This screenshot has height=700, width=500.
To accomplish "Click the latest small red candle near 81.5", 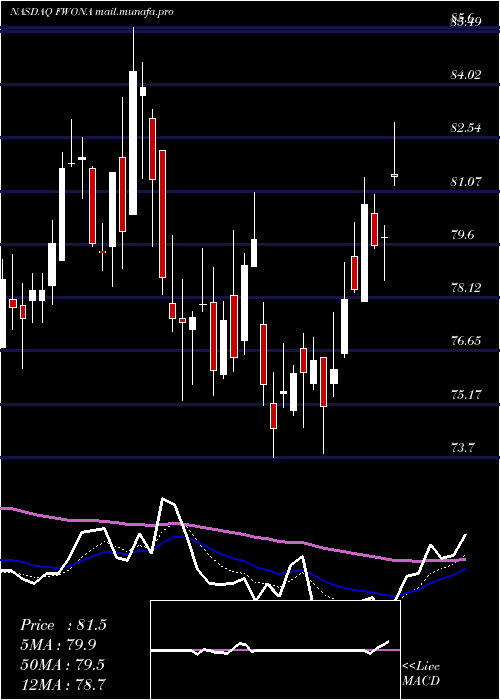I will click(x=394, y=175).
